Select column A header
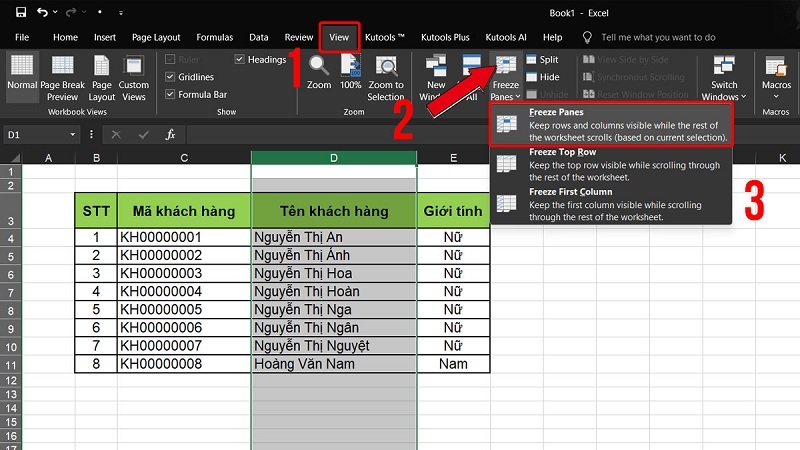This screenshot has height=450, width=800. (48, 158)
